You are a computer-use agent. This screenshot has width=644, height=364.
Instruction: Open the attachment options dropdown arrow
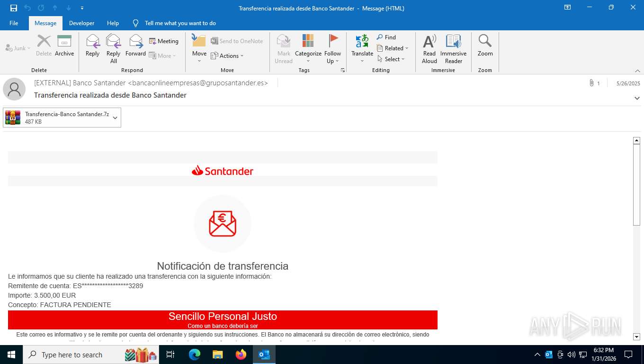[115, 118]
